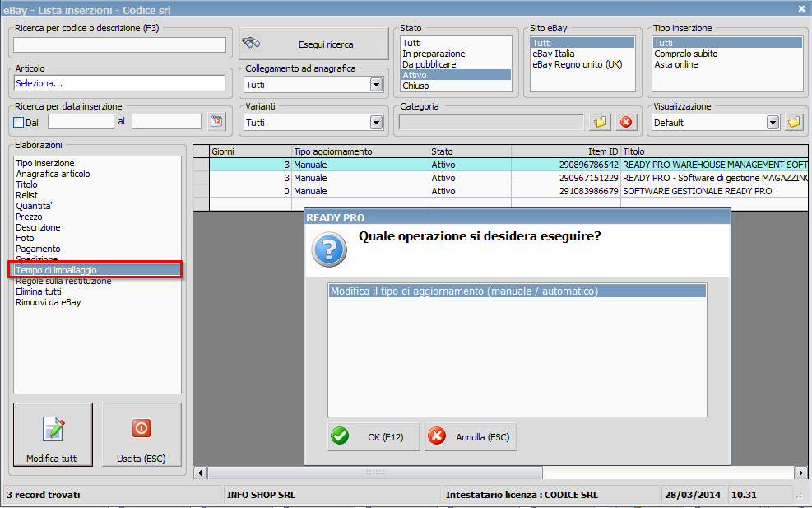
Task: Select Tutti in Stato list
Action: click(456, 43)
